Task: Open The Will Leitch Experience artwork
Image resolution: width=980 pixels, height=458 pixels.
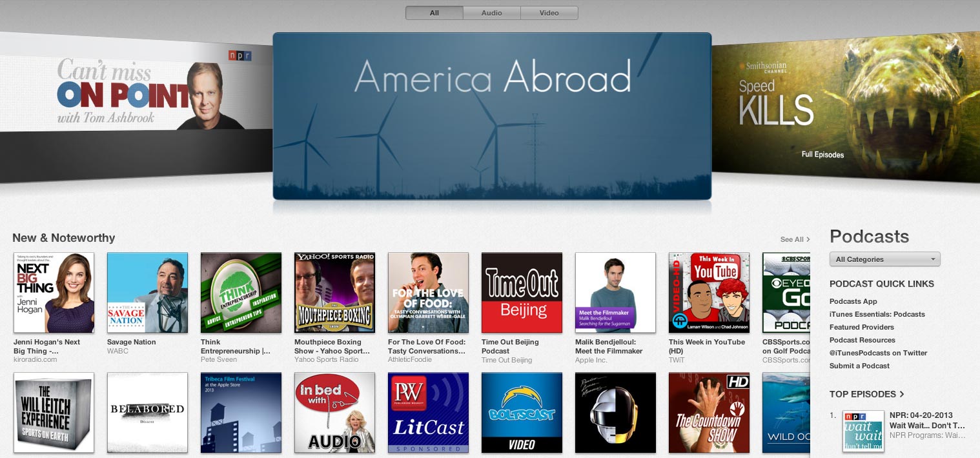Action: 54,413
